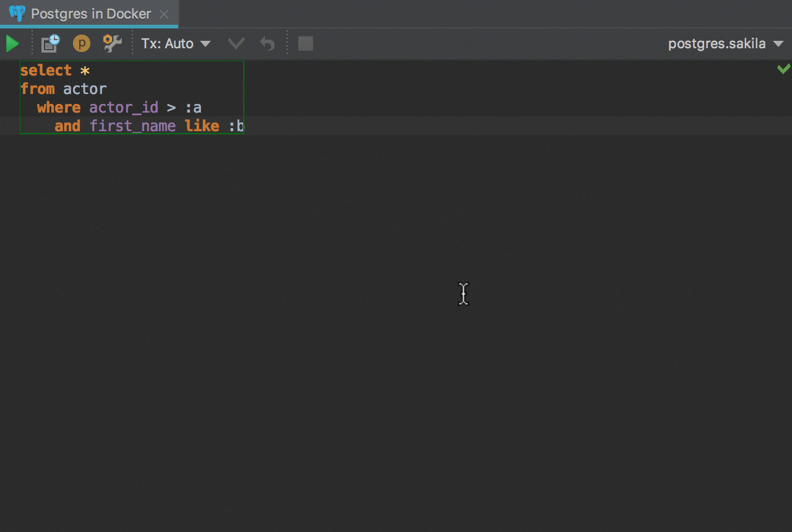Image resolution: width=792 pixels, height=532 pixels.
Task: Close the Postgres in Docker tab
Action: (x=164, y=14)
